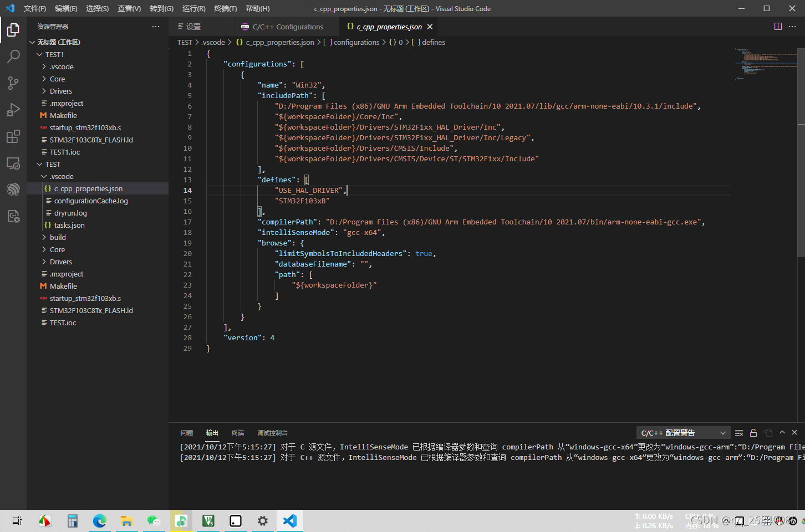
Task: Split the editor using the split icon
Action: click(x=777, y=26)
